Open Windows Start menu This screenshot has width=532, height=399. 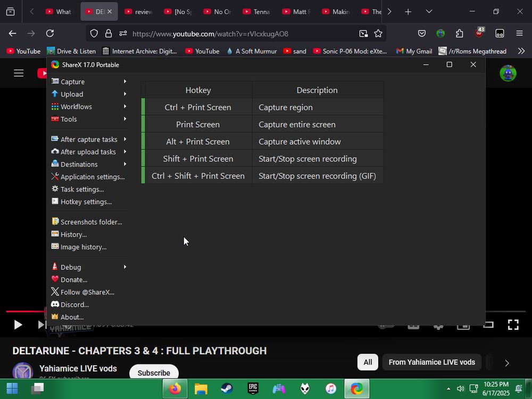pyautogui.click(x=12, y=388)
